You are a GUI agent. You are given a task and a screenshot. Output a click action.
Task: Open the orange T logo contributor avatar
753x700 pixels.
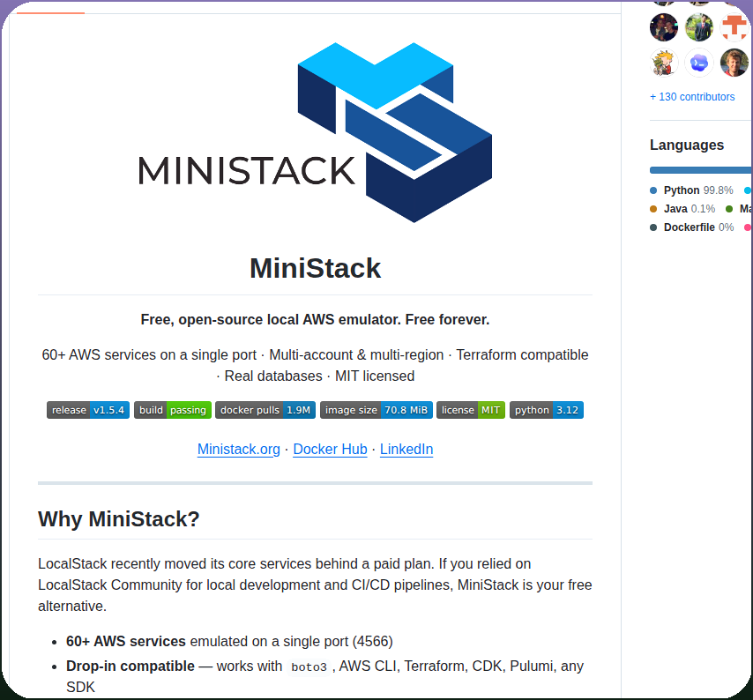coord(734,27)
